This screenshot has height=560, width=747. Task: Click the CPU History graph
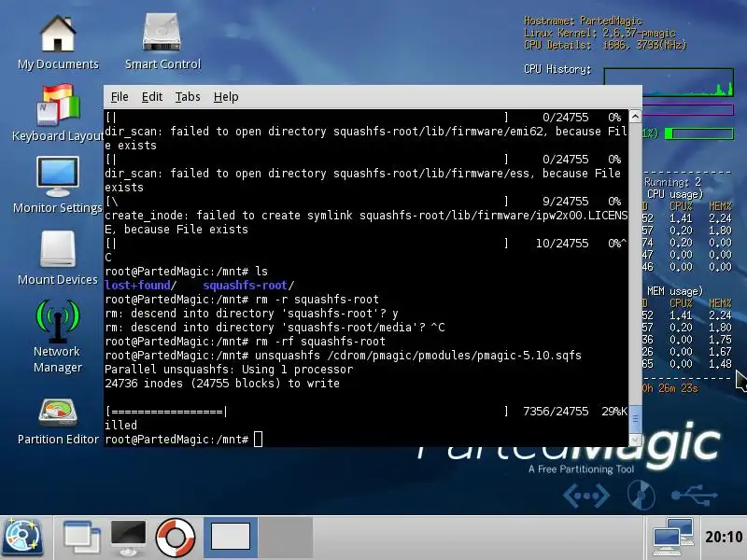coord(669,82)
